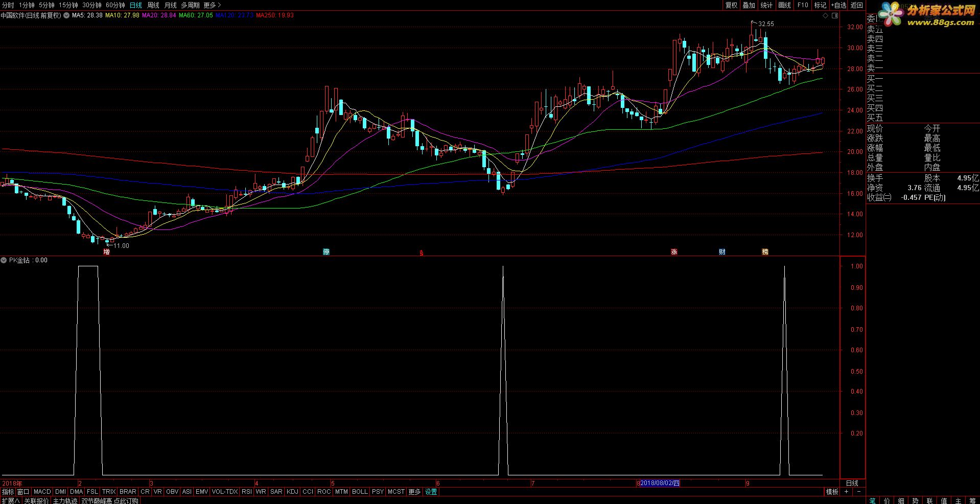980x504 pixels.
Task: Switch to 15分钟 timeframe
Action: [x=68, y=5]
